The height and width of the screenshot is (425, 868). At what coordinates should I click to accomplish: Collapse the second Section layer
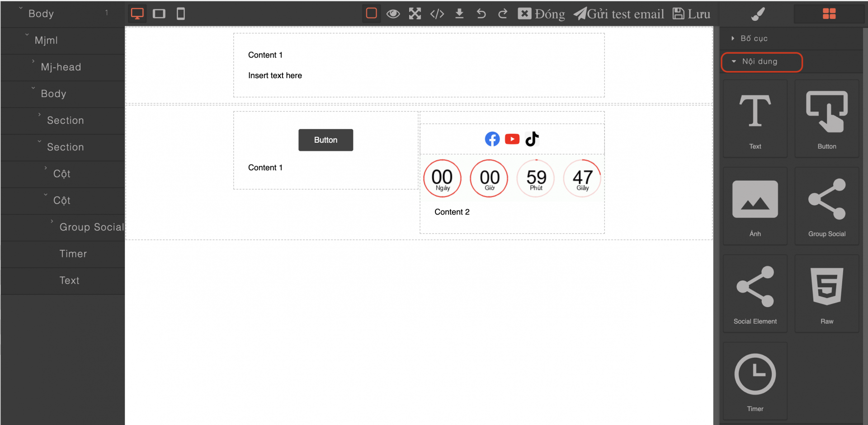pos(39,141)
